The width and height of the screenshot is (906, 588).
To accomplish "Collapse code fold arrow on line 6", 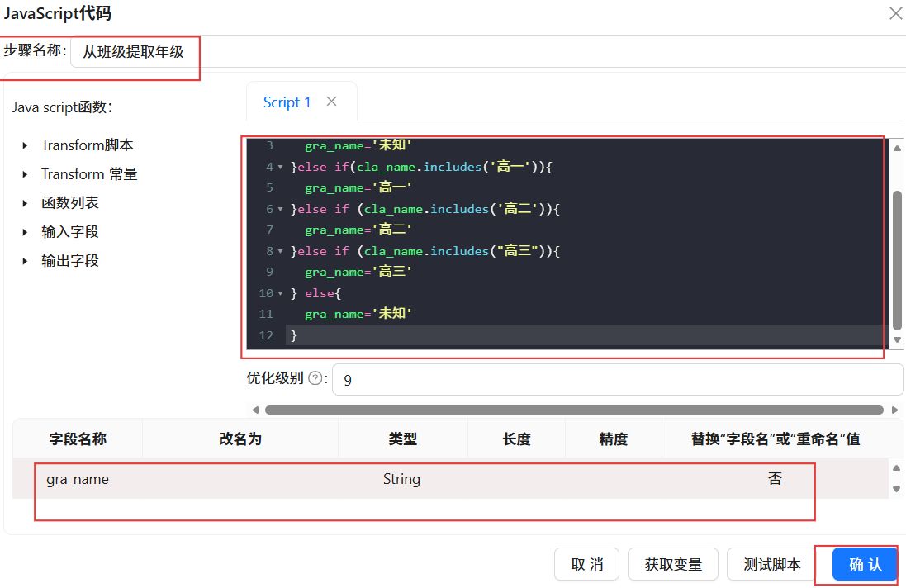I will pos(280,209).
